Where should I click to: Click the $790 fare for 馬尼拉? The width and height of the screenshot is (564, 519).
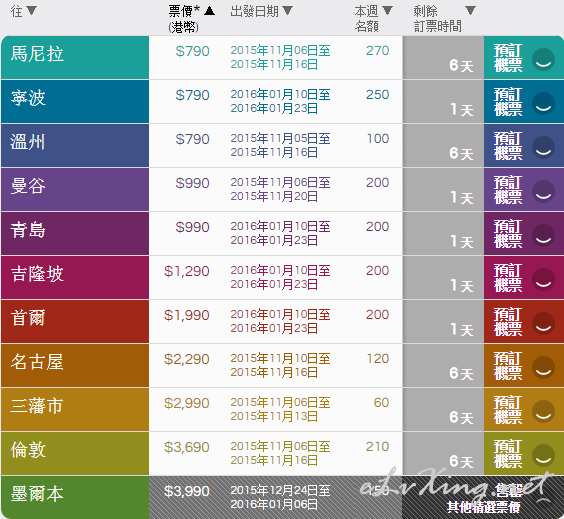(x=192, y=51)
